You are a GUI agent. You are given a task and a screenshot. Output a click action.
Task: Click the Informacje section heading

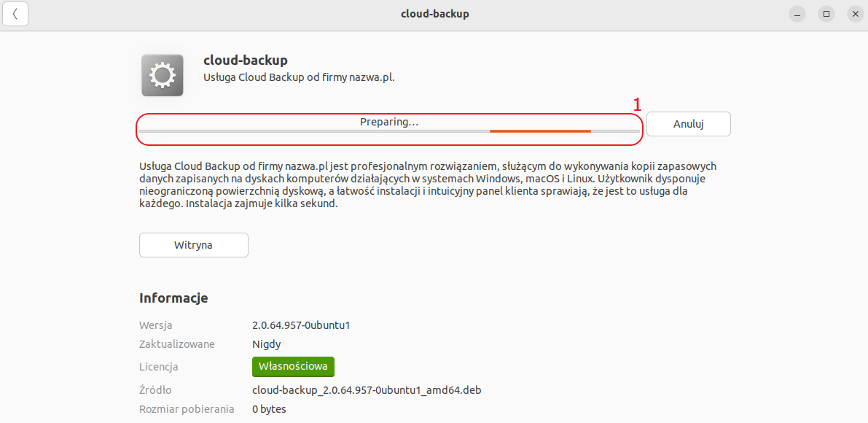(174, 298)
